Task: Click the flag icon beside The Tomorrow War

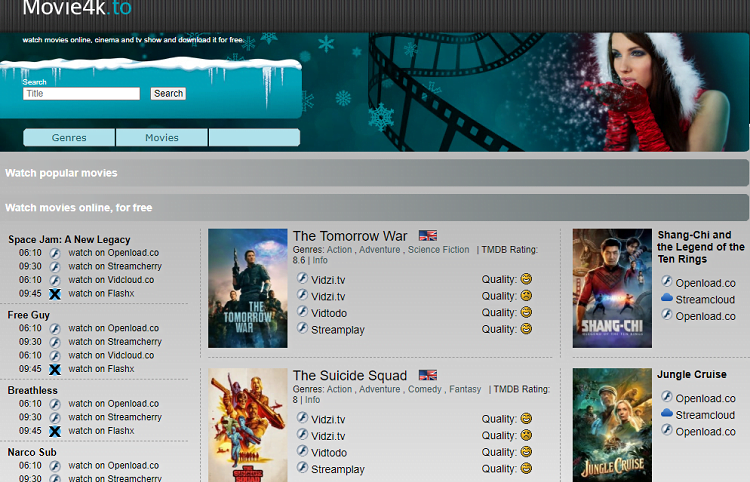Action: [x=428, y=235]
